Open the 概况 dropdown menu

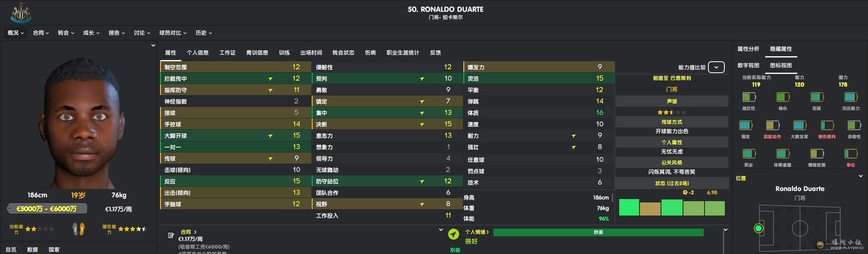point(16,33)
